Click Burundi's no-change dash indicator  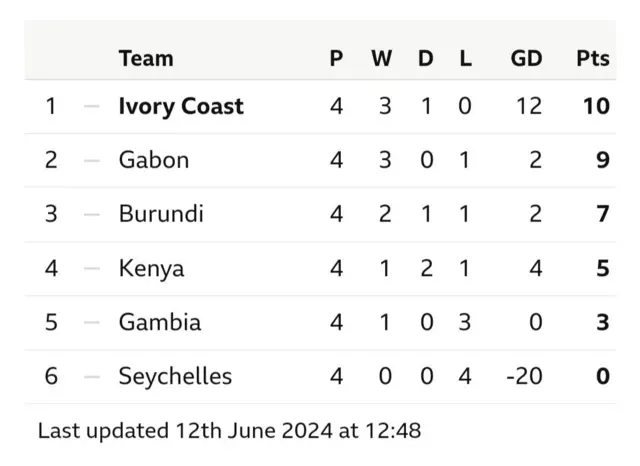92,214
